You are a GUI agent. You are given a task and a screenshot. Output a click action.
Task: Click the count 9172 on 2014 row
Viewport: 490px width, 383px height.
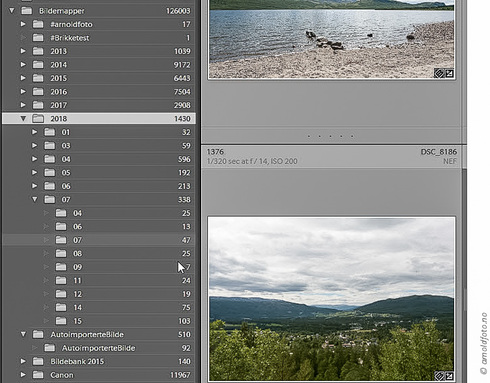[182, 64]
